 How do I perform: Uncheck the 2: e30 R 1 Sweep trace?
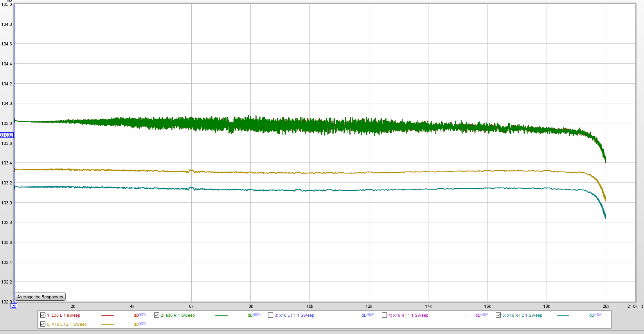[x=157, y=315]
